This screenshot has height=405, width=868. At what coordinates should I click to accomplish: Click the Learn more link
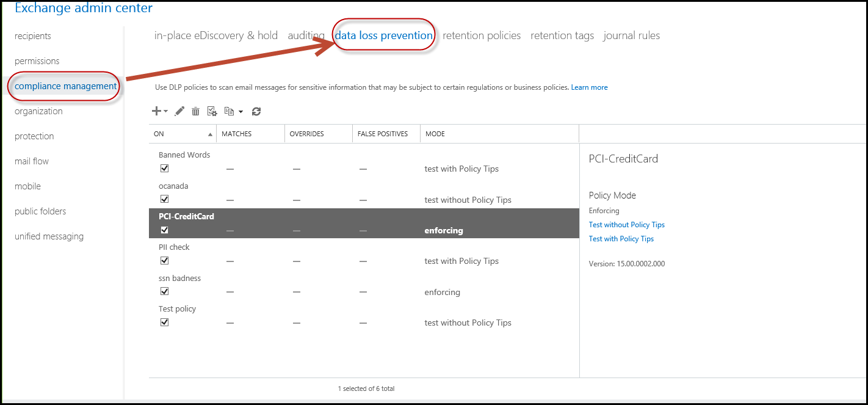(589, 87)
